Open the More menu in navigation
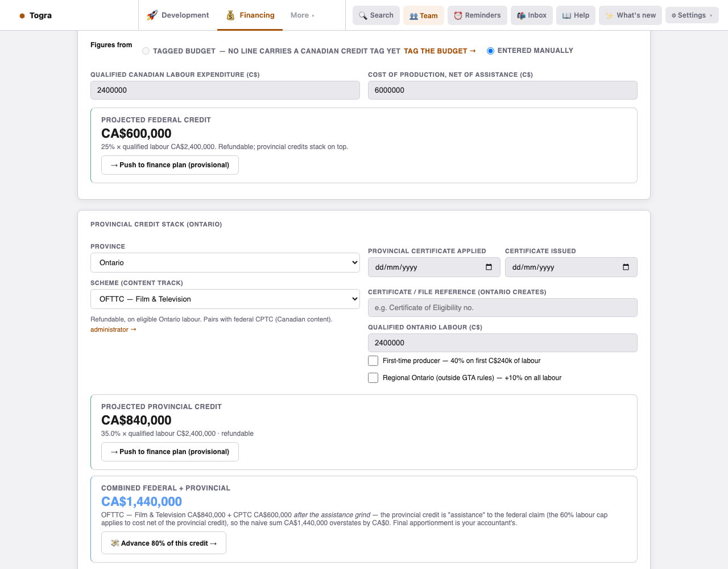Screen dimensions: 728x569 tap(302, 15)
